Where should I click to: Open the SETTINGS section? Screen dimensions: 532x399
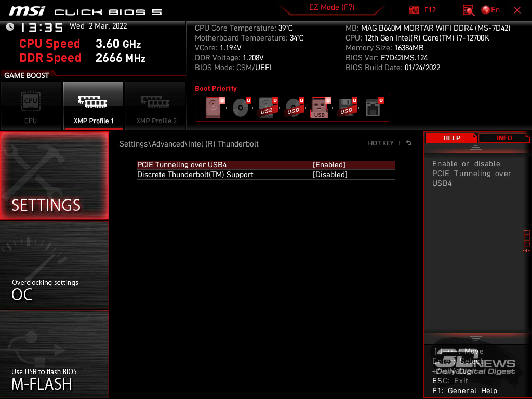pyautogui.click(x=54, y=176)
